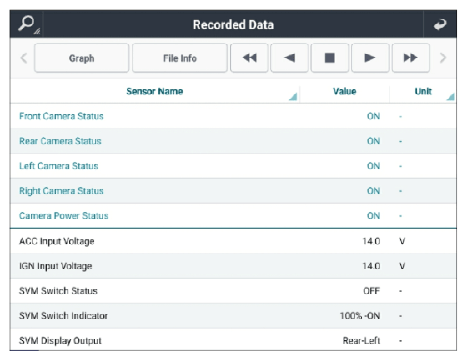The image size is (467, 360).
Task: Select the Right Camera Status row
Action: (x=233, y=191)
